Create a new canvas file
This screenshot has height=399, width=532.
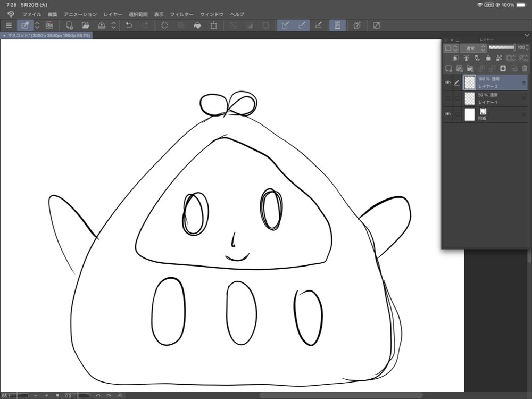click(x=69, y=26)
